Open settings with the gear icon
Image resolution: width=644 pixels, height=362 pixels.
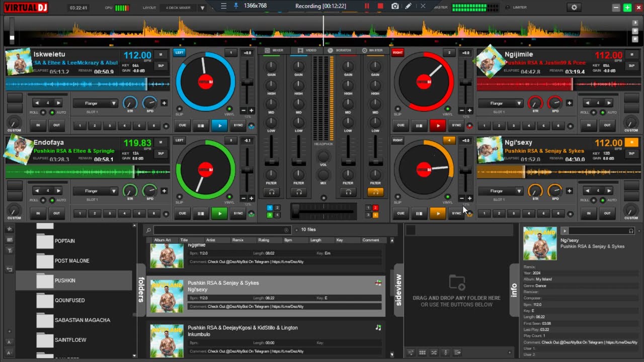pos(574,8)
